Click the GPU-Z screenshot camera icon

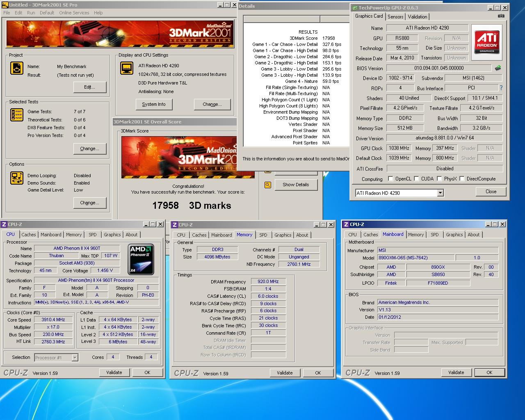click(x=501, y=16)
